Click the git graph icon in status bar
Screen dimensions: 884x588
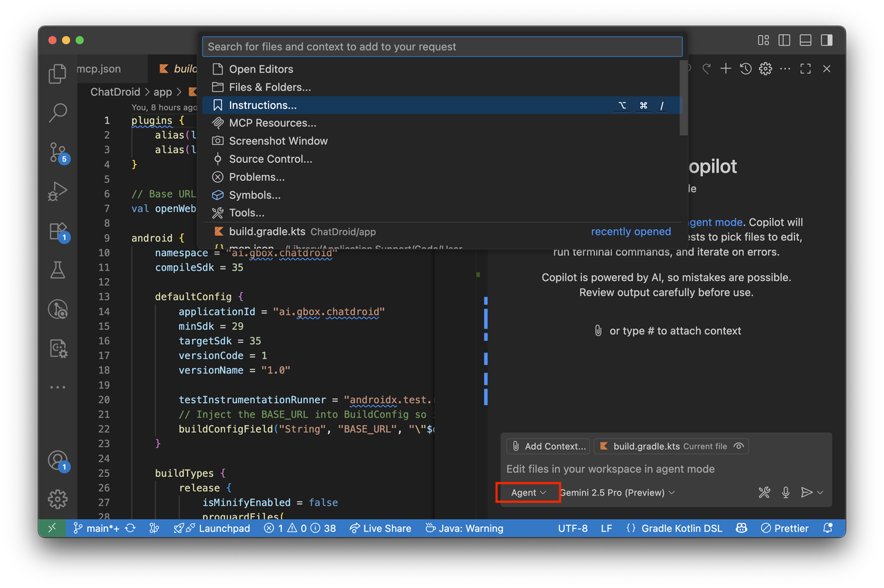coord(155,528)
